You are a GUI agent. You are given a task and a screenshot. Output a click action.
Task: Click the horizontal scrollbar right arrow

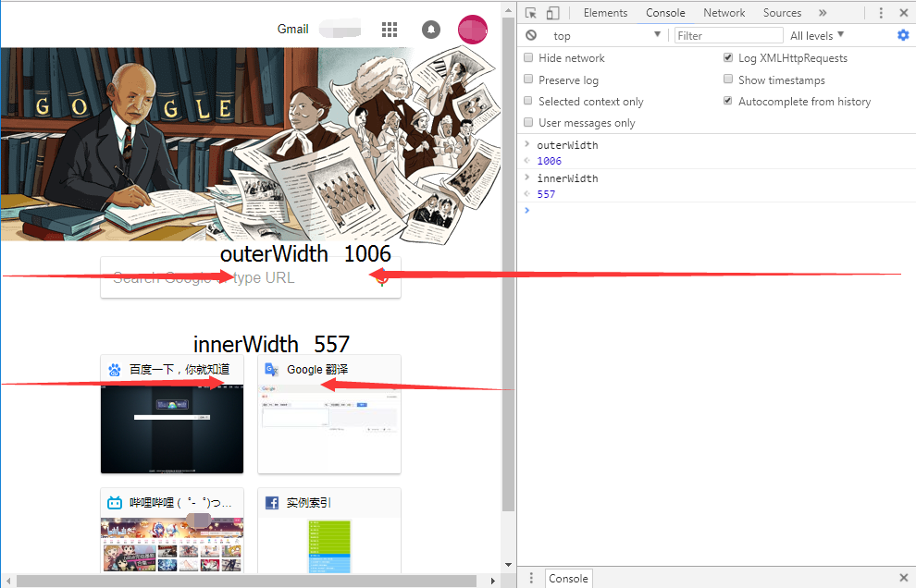(x=494, y=581)
